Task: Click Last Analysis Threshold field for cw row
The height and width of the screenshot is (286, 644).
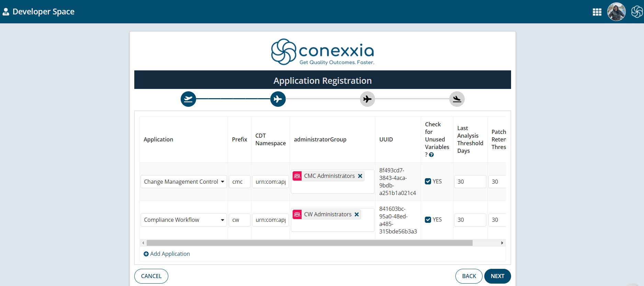Action: pos(470,220)
